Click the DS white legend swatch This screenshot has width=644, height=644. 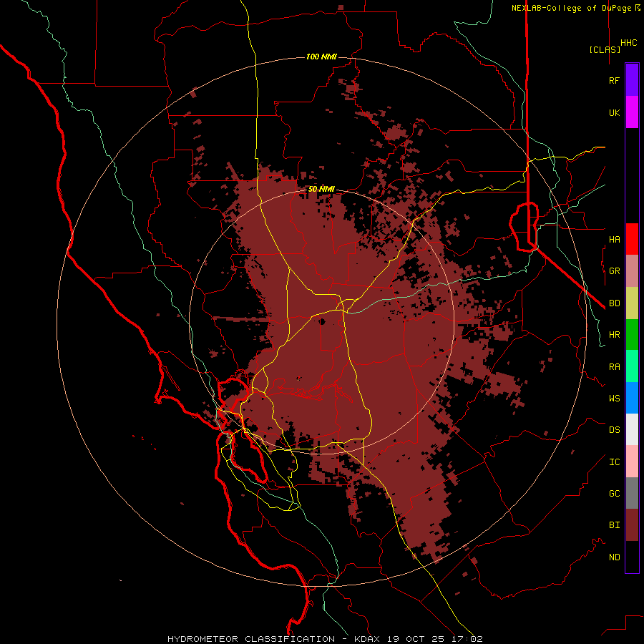[x=632, y=429]
